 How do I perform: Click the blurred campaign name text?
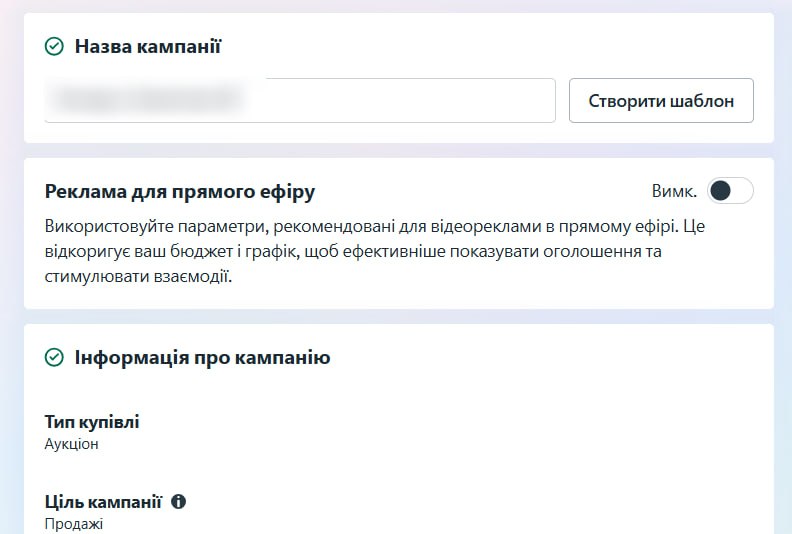click(151, 100)
